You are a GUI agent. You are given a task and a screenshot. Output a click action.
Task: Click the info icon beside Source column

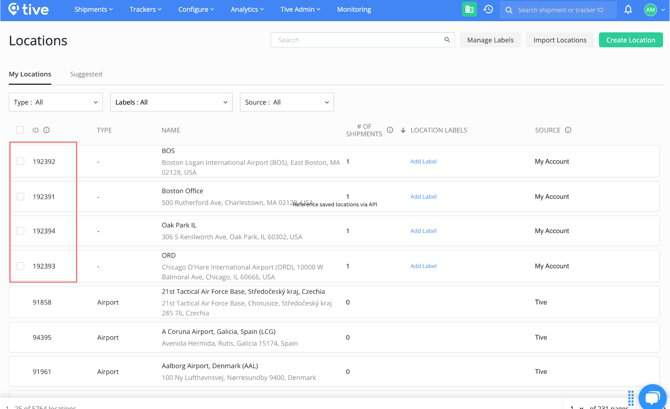[x=568, y=130]
